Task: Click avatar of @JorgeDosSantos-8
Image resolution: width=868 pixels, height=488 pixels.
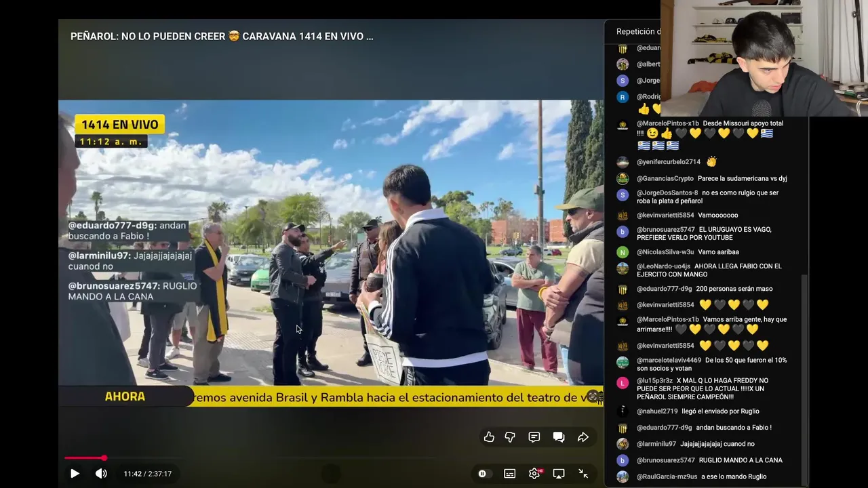Action: [x=623, y=195]
